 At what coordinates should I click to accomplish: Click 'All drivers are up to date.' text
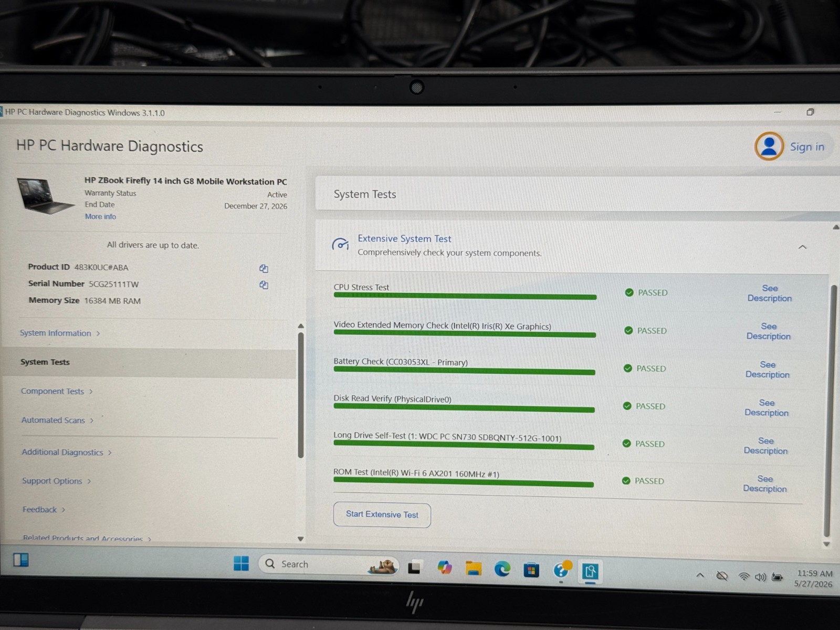tap(153, 245)
